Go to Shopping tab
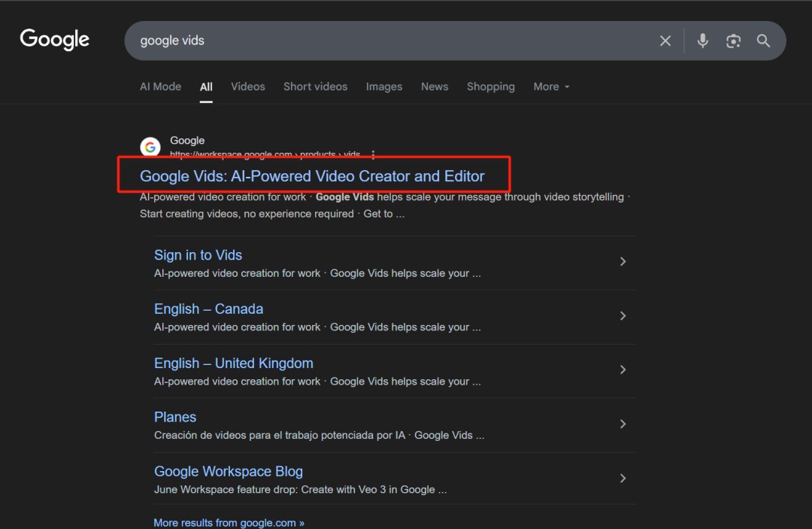The width and height of the screenshot is (812, 529). point(491,87)
